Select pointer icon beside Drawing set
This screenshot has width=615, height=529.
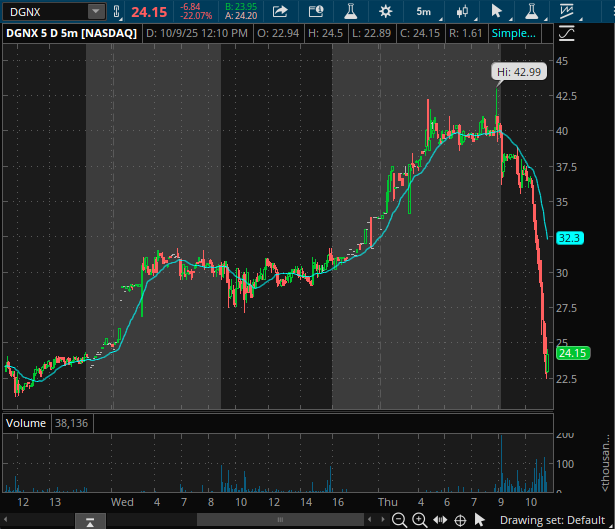pos(479,520)
